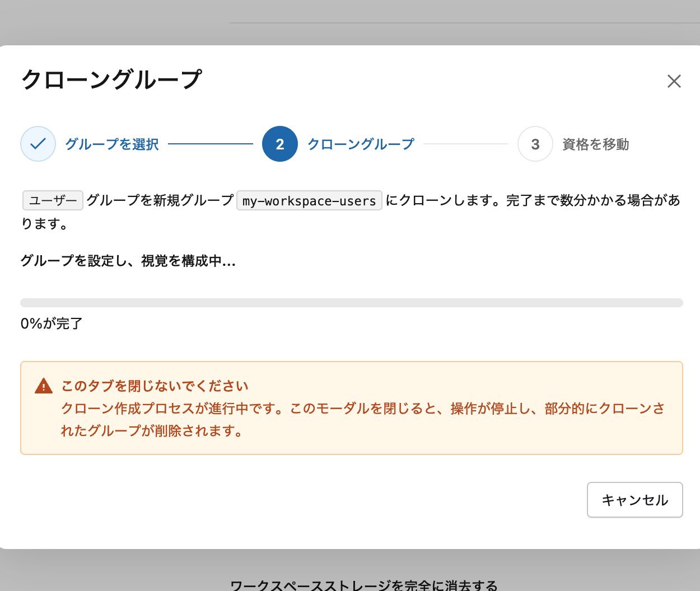Click the progress bar showing 0%
Image resolution: width=700 pixels, height=591 pixels.
point(352,302)
